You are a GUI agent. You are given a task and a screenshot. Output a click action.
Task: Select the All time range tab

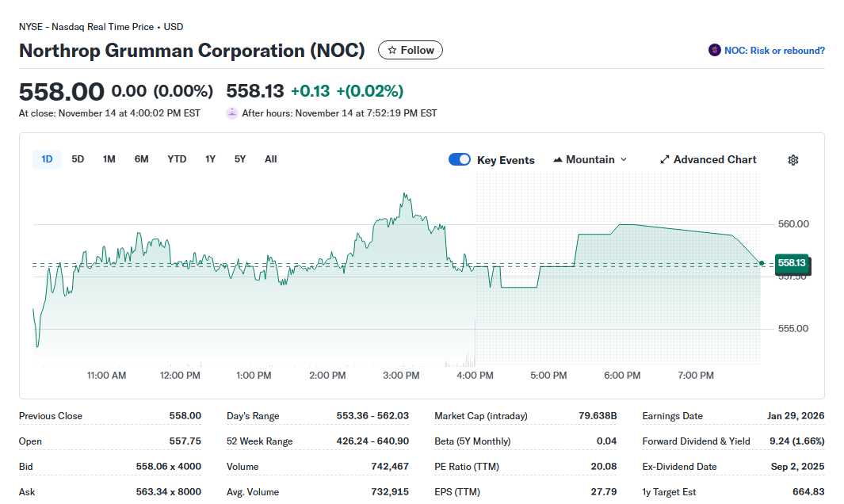[x=270, y=158]
